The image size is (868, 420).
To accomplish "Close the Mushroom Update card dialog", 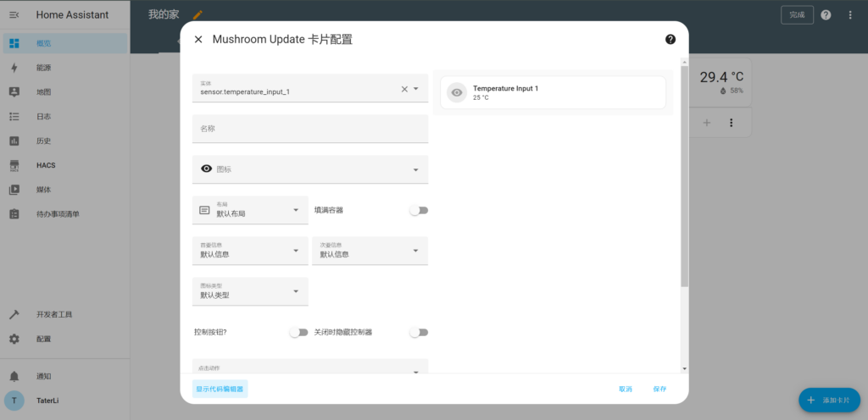I will click(198, 39).
